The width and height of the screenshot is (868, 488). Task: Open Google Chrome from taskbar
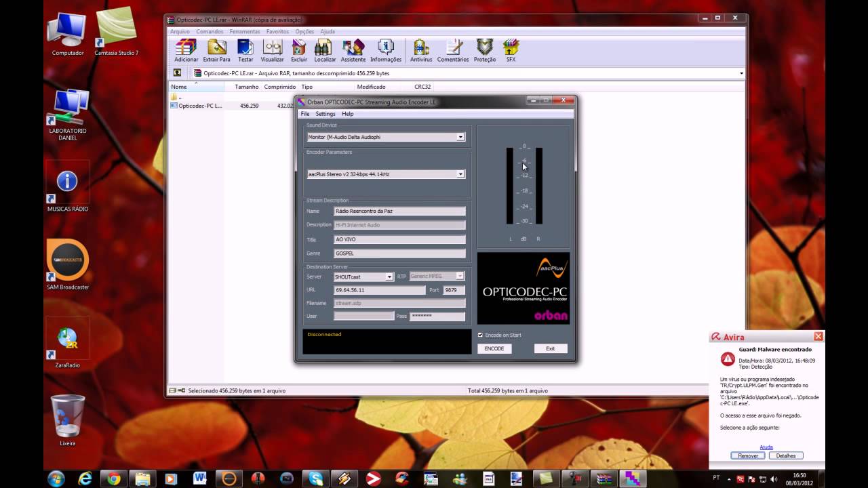pyautogui.click(x=114, y=479)
